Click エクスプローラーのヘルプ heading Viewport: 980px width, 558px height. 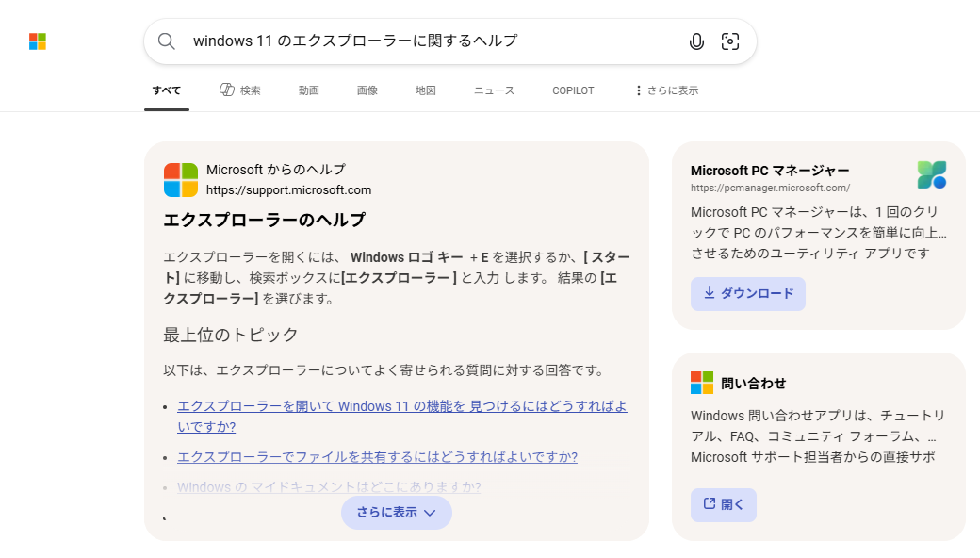[265, 220]
